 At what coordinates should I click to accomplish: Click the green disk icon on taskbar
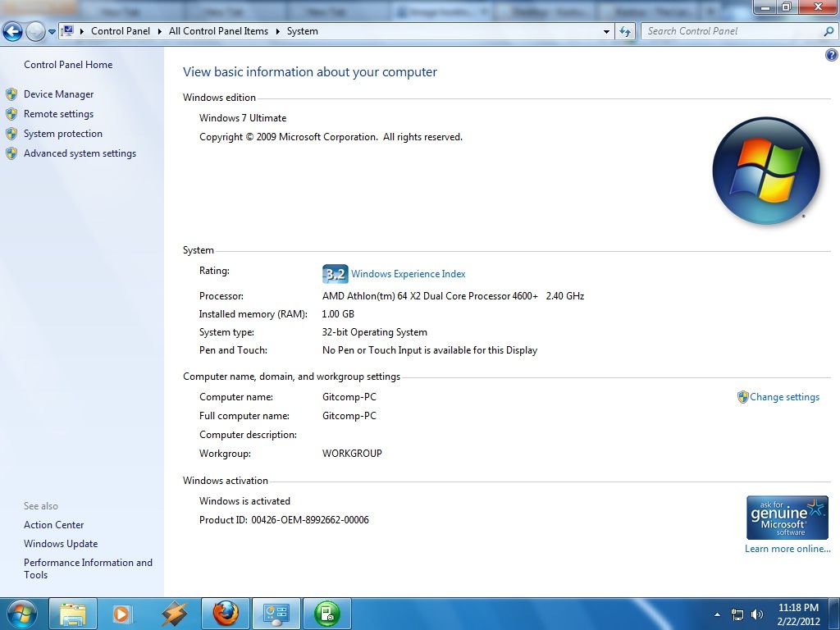pos(327,614)
